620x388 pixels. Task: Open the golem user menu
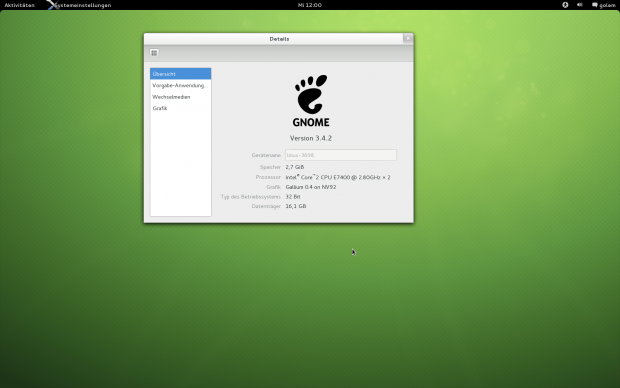[x=604, y=5]
